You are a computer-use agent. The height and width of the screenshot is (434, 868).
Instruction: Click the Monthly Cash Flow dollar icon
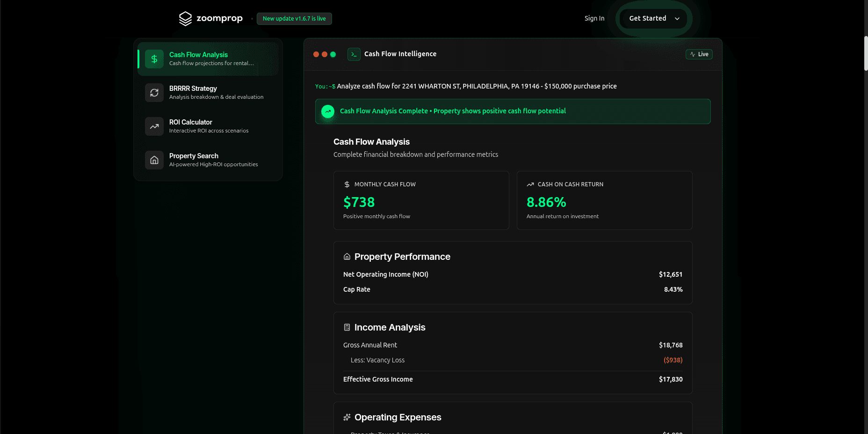tap(347, 184)
